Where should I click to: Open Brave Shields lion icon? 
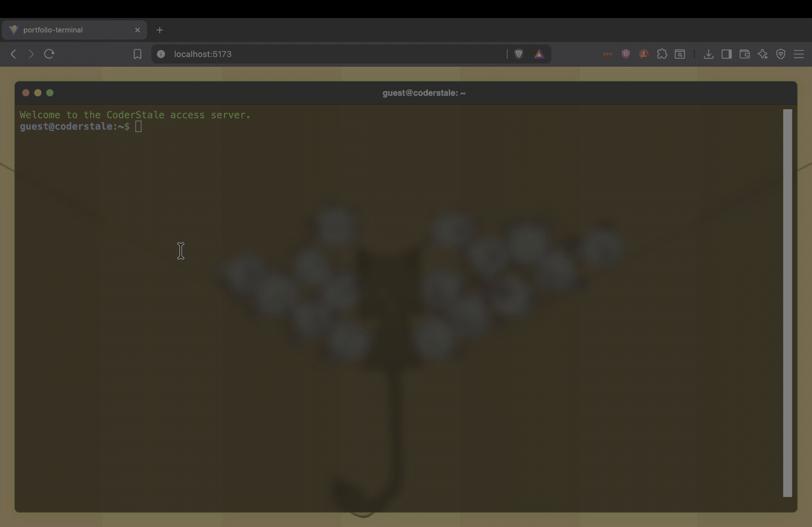tap(519, 54)
